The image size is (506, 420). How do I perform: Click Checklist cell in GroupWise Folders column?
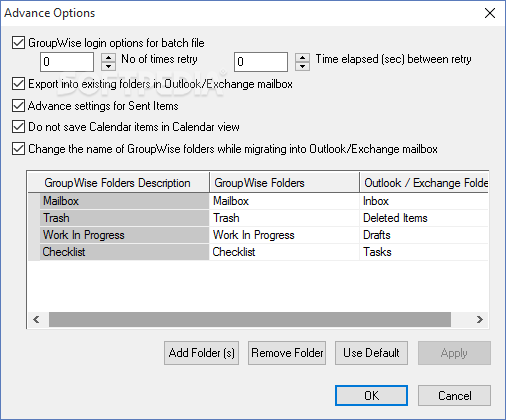coord(284,252)
